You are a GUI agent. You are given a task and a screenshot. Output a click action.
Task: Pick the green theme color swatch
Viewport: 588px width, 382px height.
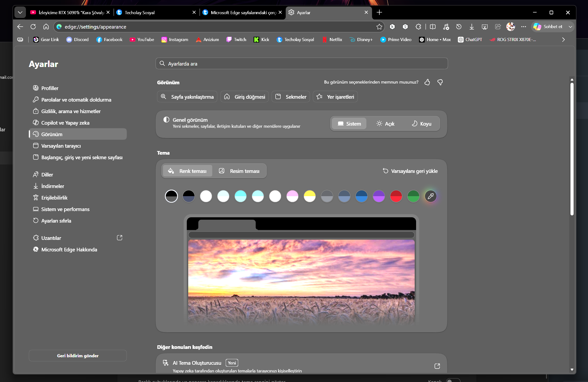click(413, 196)
